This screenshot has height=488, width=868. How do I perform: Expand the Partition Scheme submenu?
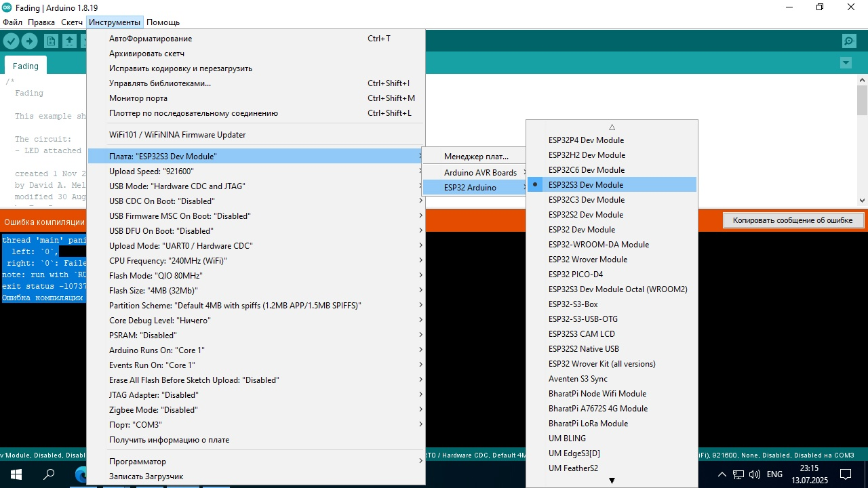[x=256, y=306]
